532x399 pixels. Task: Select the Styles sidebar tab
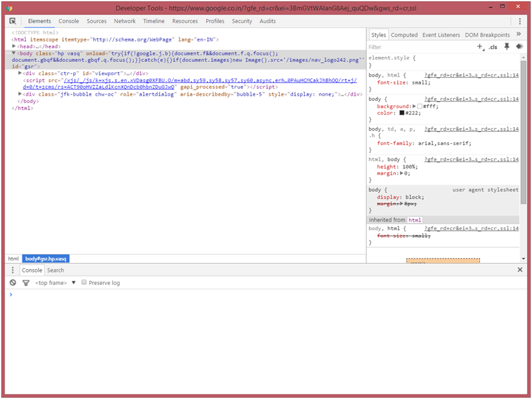coord(378,35)
